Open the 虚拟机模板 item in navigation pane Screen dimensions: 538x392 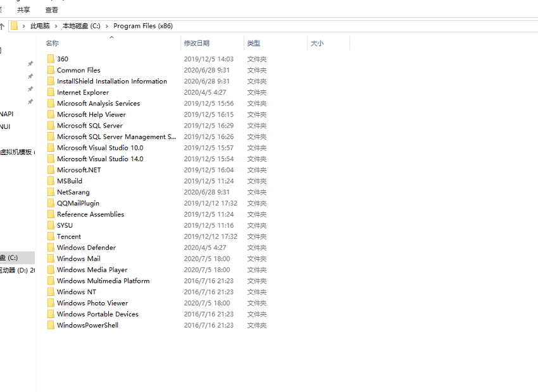click(x=16, y=152)
